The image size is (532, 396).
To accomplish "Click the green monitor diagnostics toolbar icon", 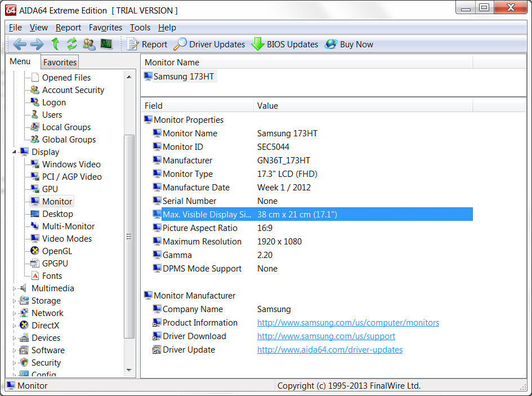I will pyautogui.click(x=106, y=44).
